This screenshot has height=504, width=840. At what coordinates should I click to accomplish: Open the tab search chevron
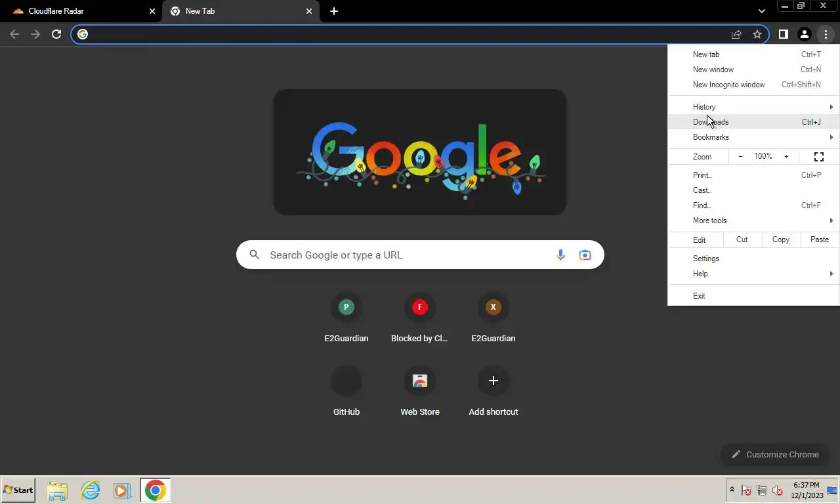[761, 11]
